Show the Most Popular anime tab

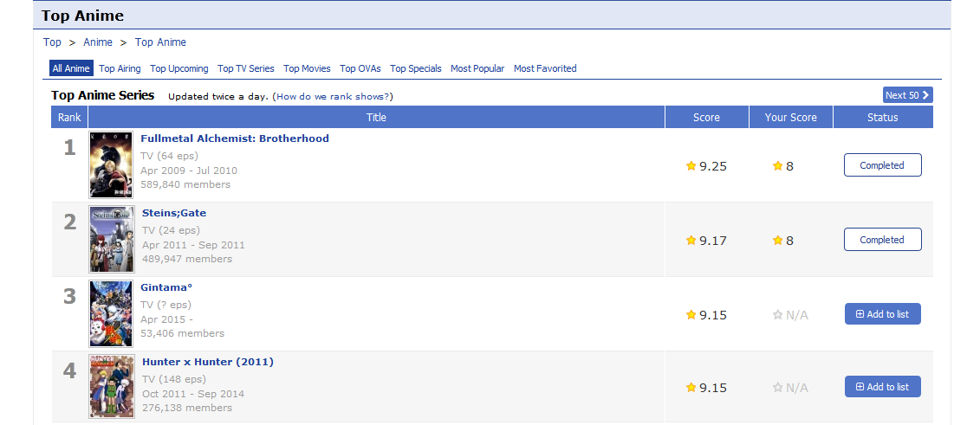[477, 68]
